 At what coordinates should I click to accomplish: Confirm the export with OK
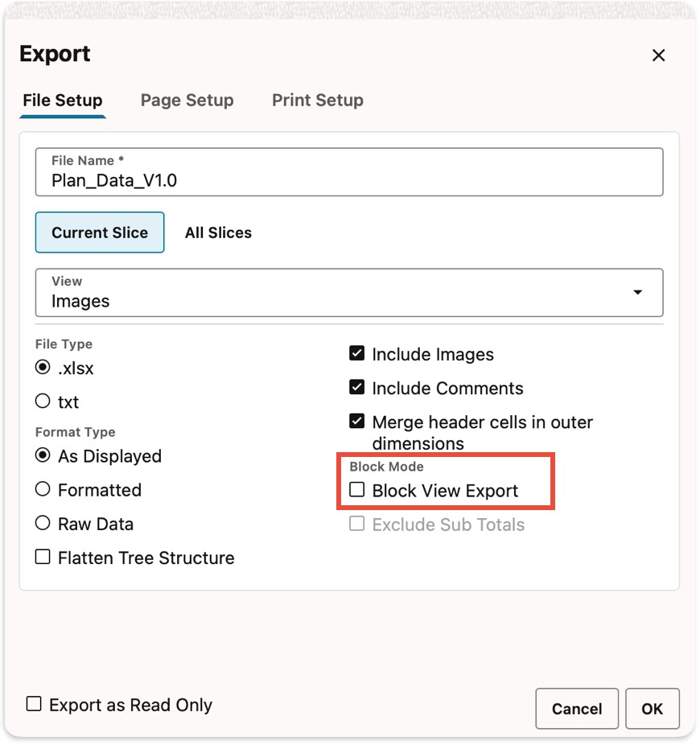653,709
